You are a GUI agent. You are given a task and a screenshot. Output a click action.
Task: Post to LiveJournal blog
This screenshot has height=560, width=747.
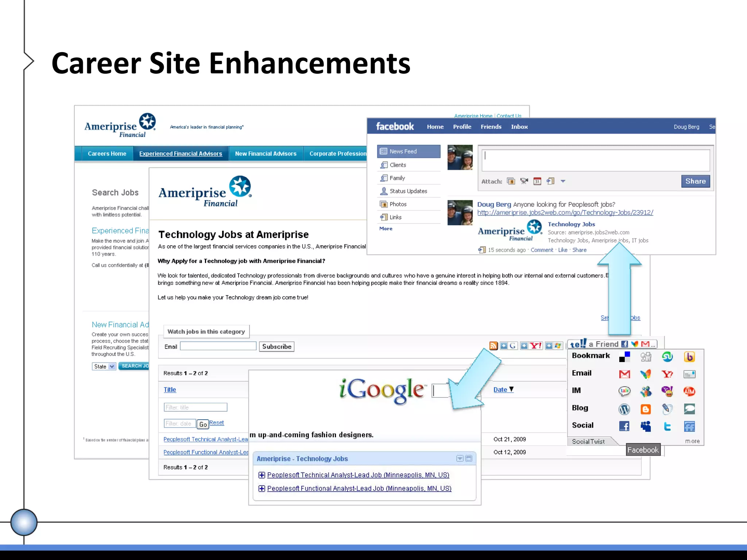tap(667, 409)
